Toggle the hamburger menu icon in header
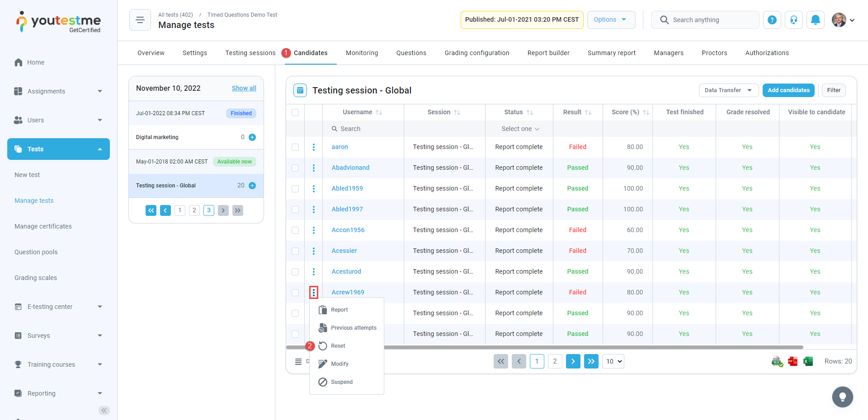Image resolution: width=868 pixels, height=420 pixels. click(x=140, y=20)
